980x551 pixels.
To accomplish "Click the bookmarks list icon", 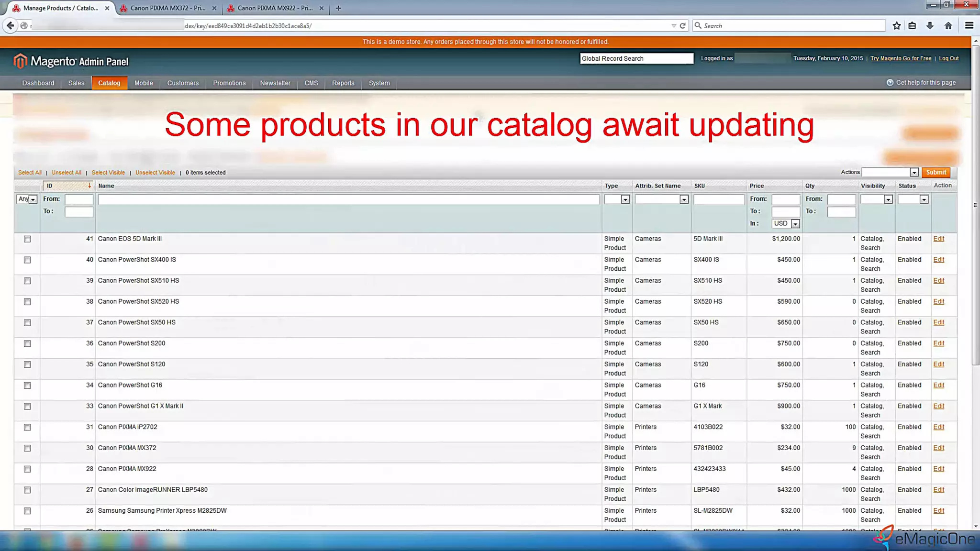I will (913, 26).
